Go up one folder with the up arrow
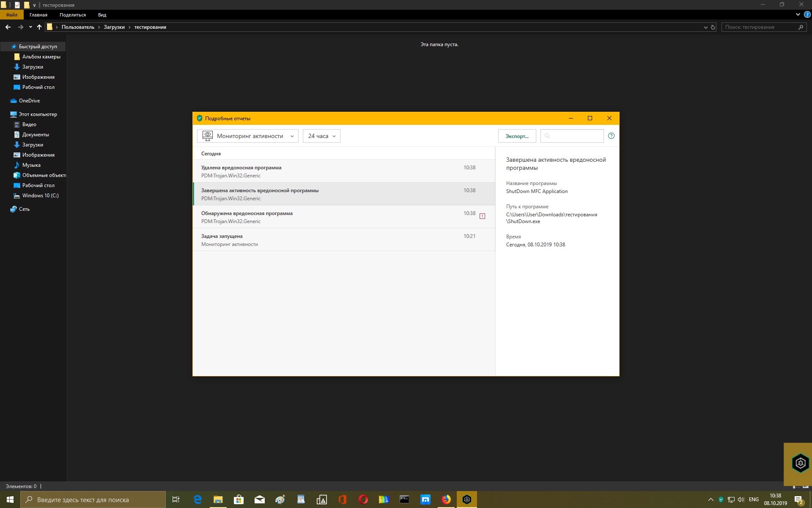The height and width of the screenshot is (508, 812). click(39, 27)
